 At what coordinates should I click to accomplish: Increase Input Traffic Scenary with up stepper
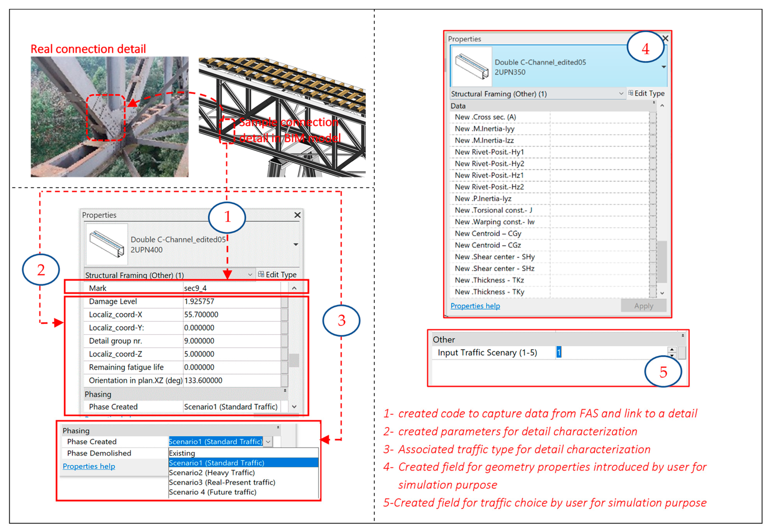click(x=672, y=350)
